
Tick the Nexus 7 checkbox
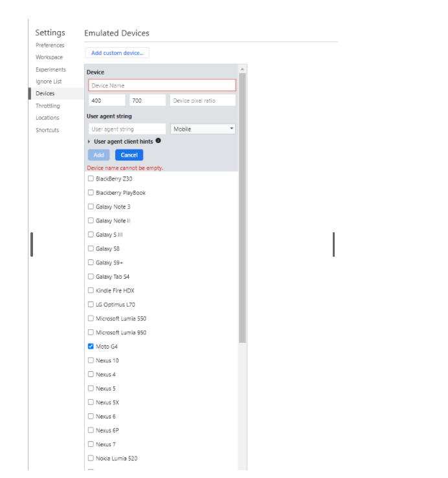(x=91, y=444)
